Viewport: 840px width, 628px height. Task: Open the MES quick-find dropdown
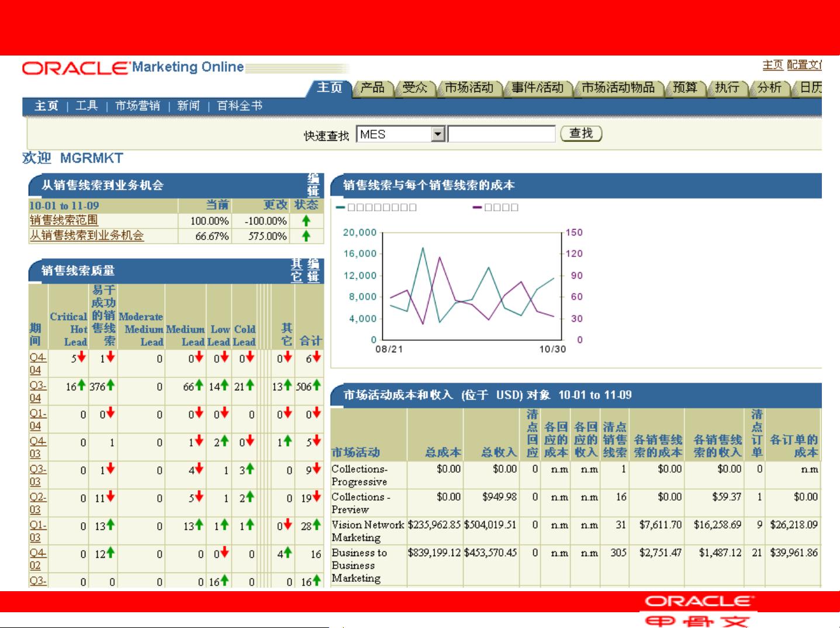(x=438, y=134)
